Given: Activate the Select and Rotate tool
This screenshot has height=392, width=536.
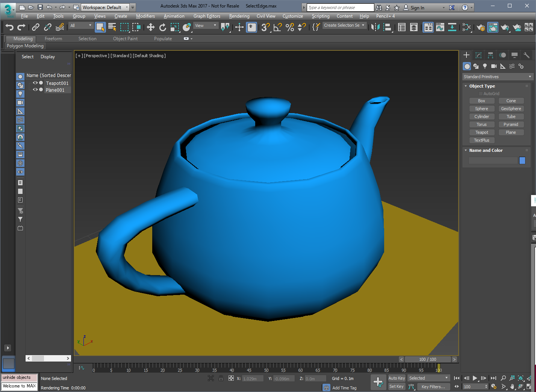Looking at the screenshot, I should [x=162, y=27].
